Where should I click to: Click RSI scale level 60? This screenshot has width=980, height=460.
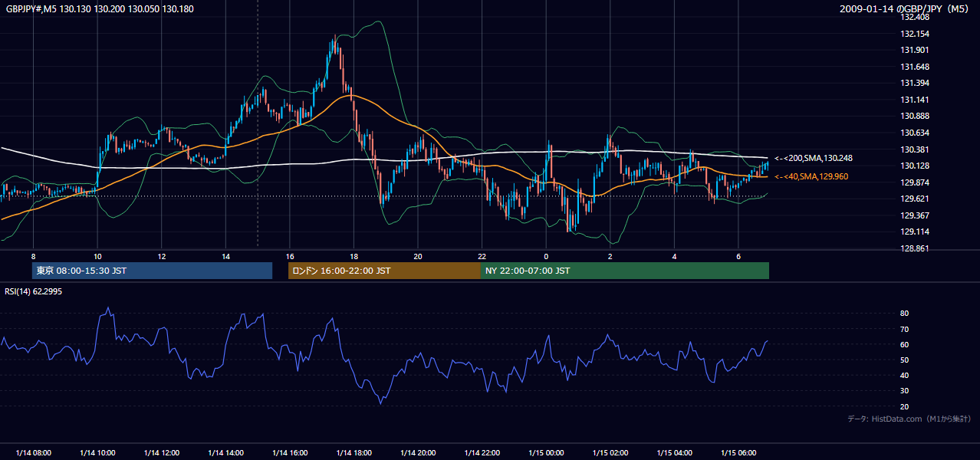pos(905,344)
